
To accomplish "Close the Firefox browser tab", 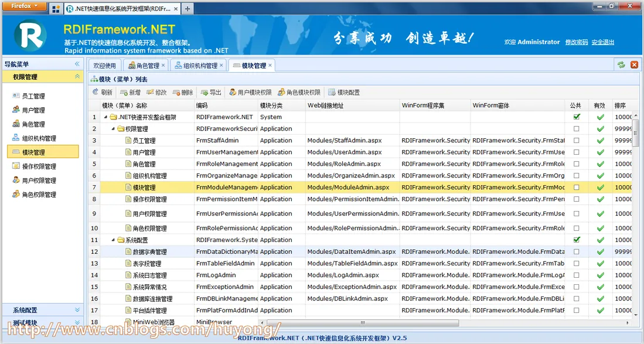I will click(176, 9).
